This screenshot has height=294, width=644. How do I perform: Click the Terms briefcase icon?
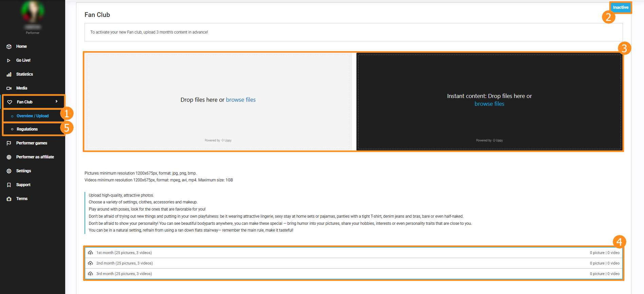(x=9, y=199)
